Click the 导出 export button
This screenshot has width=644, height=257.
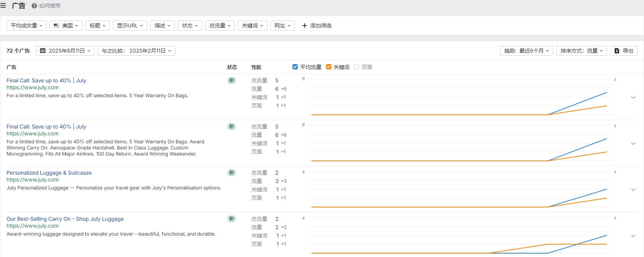pos(624,51)
